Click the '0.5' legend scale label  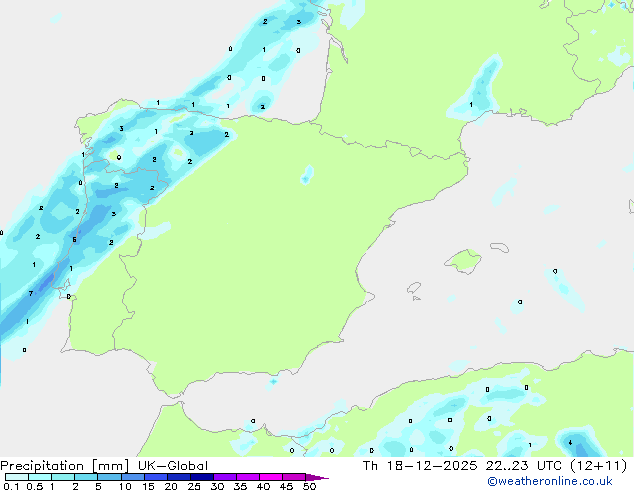[35, 486]
